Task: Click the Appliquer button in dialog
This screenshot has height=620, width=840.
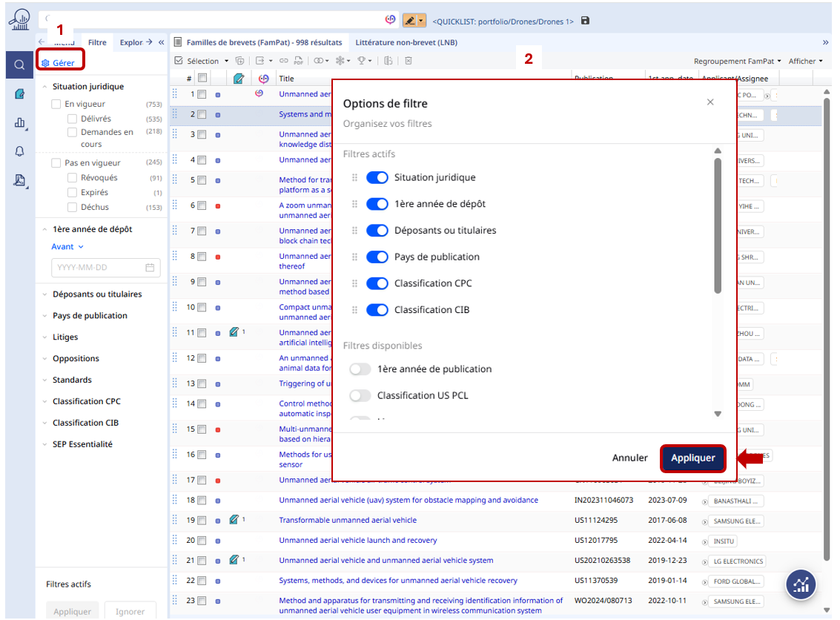Action: pyautogui.click(x=692, y=458)
